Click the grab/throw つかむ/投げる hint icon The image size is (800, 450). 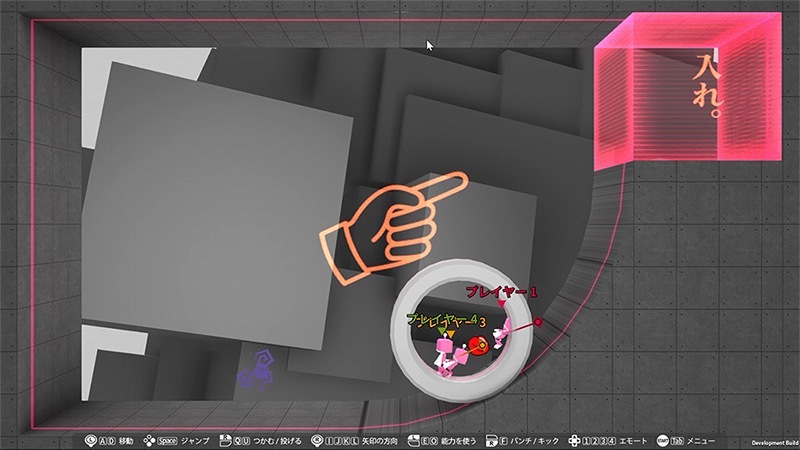(226, 439)
